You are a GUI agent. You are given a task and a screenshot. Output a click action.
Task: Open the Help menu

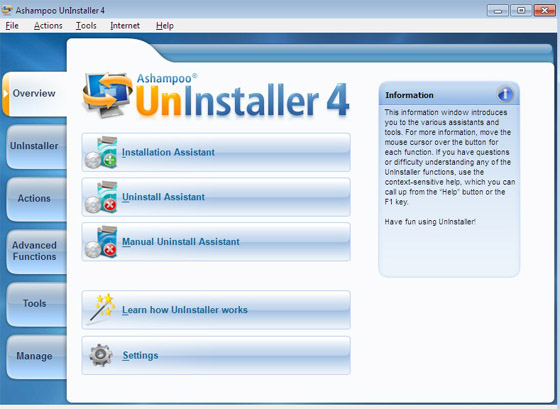point(165,26)
